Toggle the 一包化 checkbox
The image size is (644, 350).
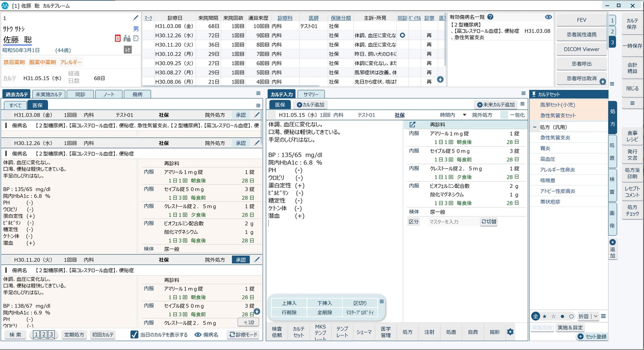pyautogui.click(x=504, y=115)
